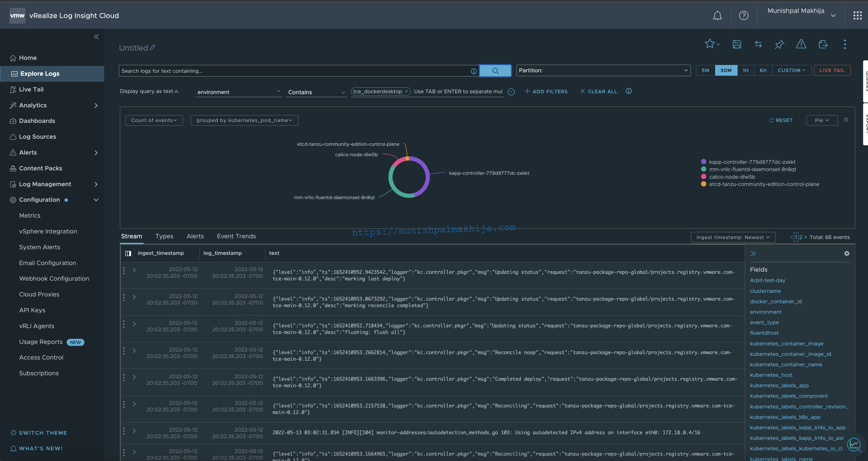Open the notifications bell
Image resolution: width=868 pixels, height=461 pixels.
pos(717,16)
